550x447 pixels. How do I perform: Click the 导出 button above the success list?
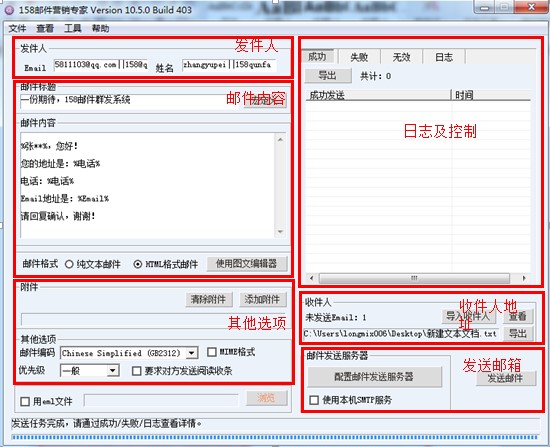tap(328, 76)
